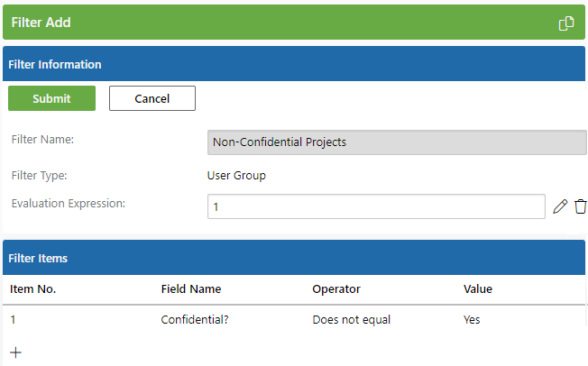Click item number 1 in filter items row

(x=13, y=319)
